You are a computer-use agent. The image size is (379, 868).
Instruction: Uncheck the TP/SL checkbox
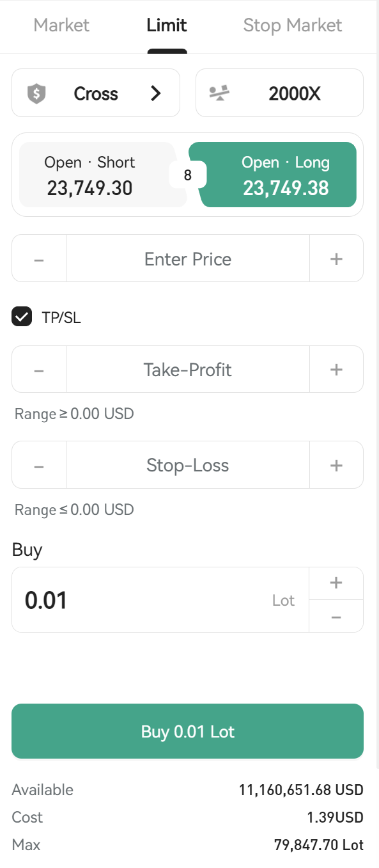tap(22, 317)
